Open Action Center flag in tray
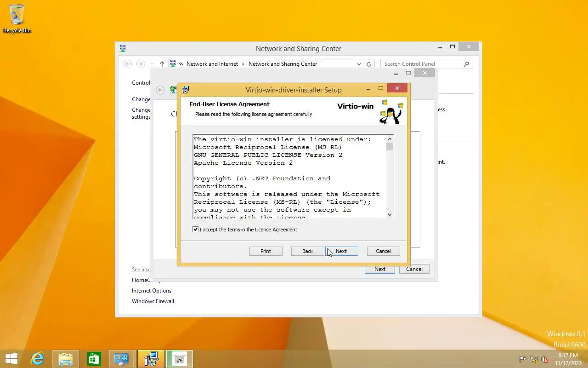Viewport: 588px width, 368px height. pos(523,359)
